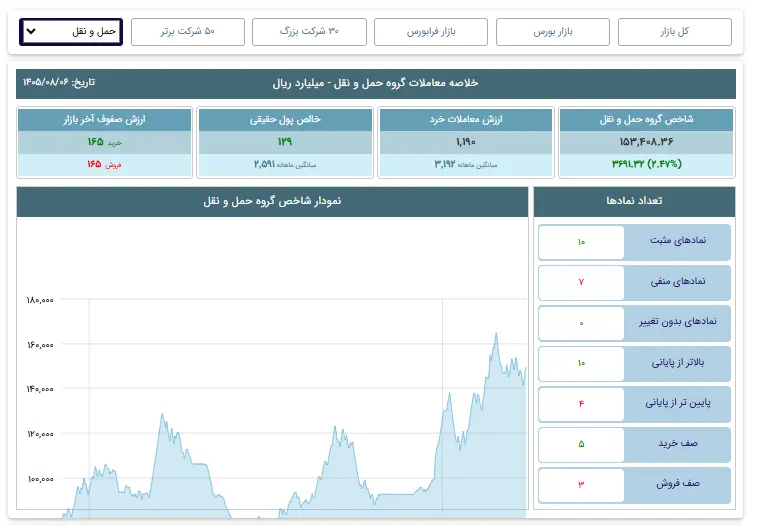Click صف فروش count ۳
The width and height of the screenshot is (760, 526).
tap(581, 484)
